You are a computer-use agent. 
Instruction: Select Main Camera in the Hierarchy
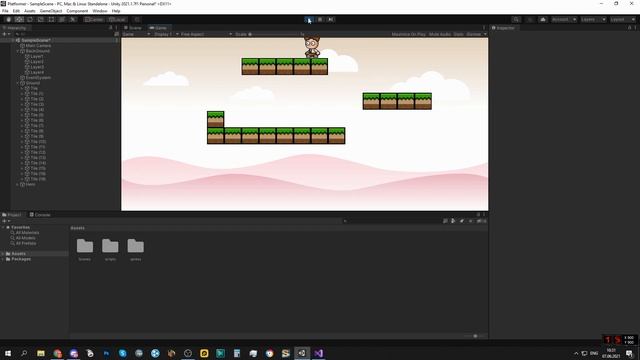(x=38, y=46)
